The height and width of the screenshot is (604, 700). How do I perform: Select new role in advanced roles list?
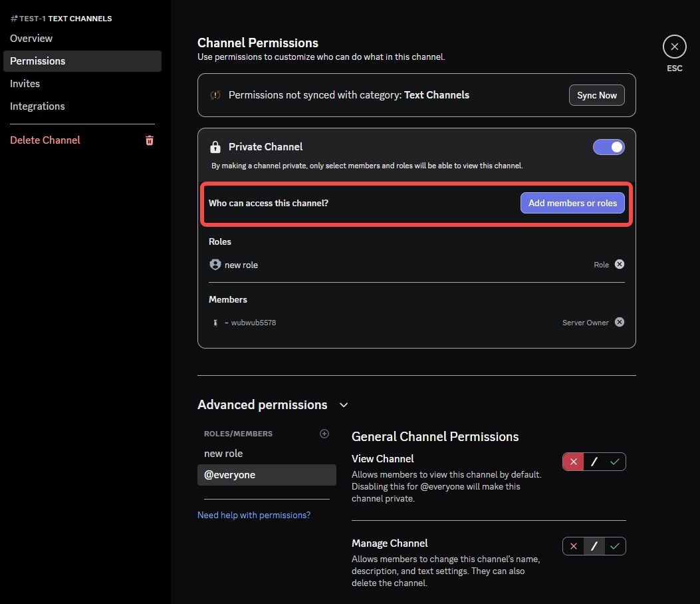pos(267,454)
